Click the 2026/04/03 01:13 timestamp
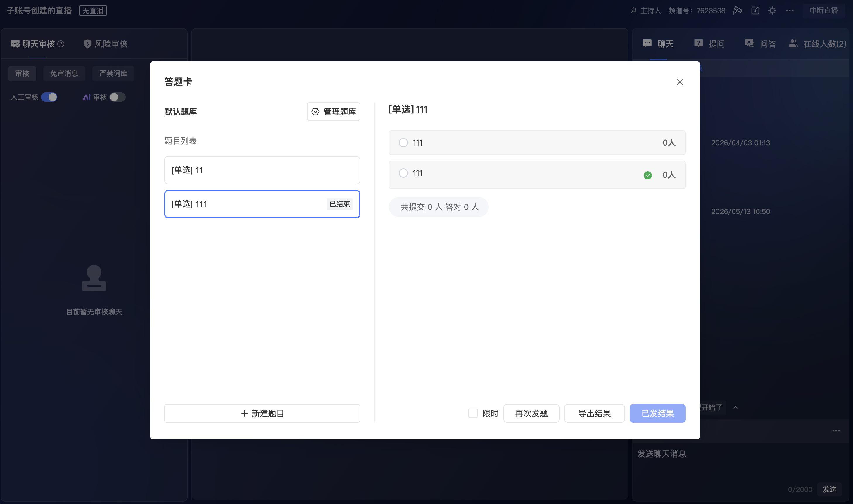Screen dimensions: 853x504 tap(741, 143)
